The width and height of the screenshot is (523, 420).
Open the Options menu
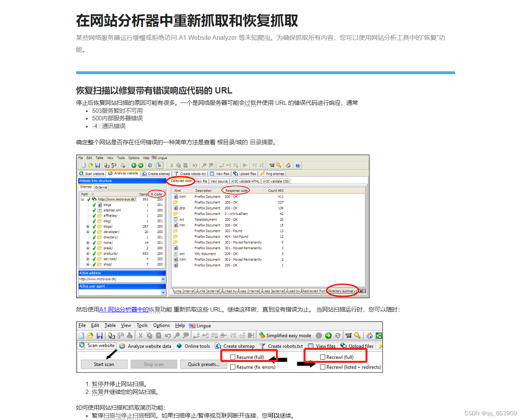[x=134, y=157]
